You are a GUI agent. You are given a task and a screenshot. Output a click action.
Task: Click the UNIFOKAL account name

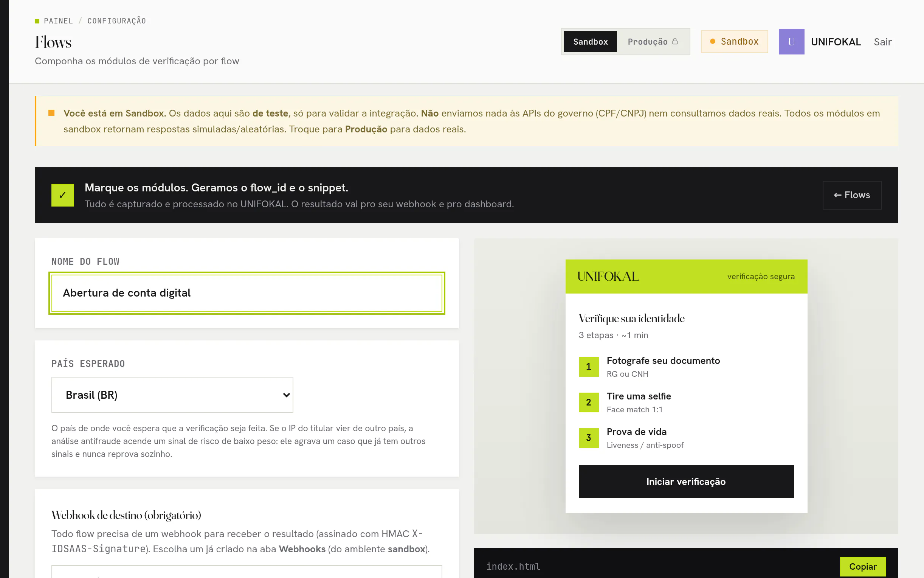pyautogui.click(x=836, y=42)
